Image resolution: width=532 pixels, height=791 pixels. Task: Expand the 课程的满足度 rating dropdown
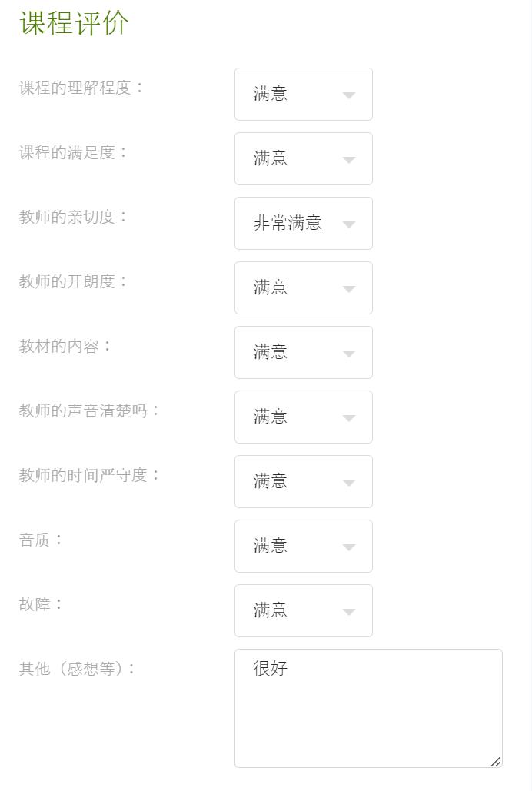point(303,158)
